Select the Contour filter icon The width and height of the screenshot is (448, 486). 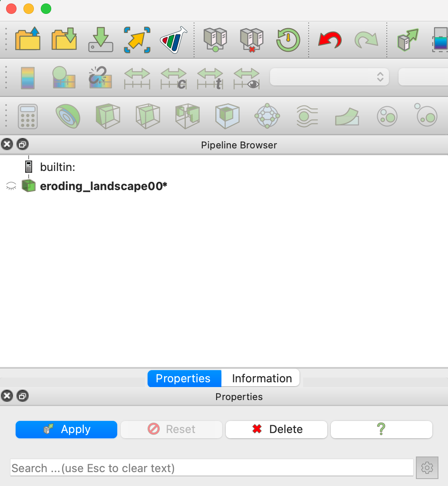click(68, 116)
